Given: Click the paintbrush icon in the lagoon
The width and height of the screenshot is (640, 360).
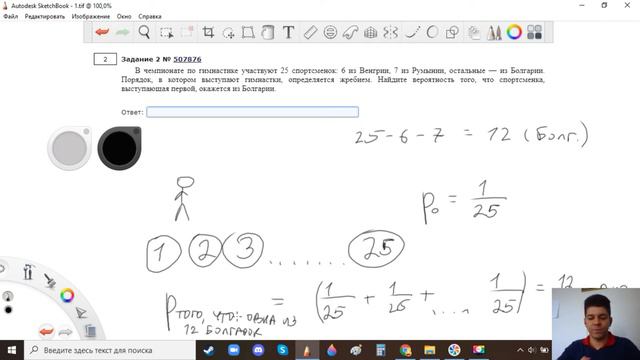Looking at the screenshot, I should [50, 280].
